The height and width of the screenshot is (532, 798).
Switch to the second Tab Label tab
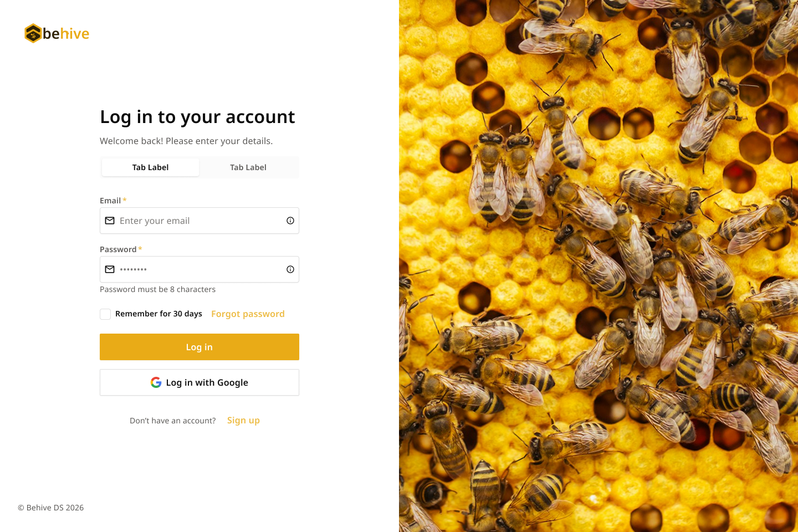click(x=248, y=167)
